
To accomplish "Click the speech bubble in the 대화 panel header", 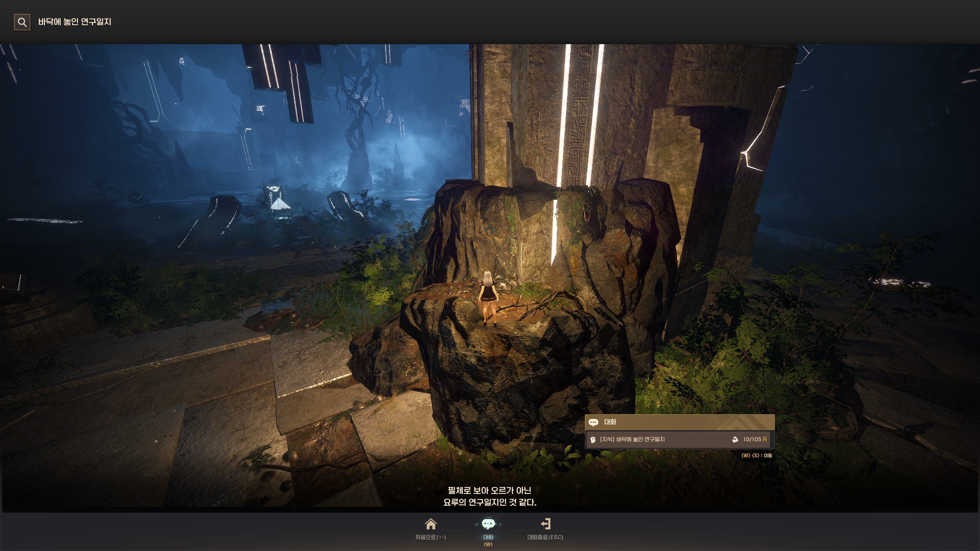I will 593,422.
